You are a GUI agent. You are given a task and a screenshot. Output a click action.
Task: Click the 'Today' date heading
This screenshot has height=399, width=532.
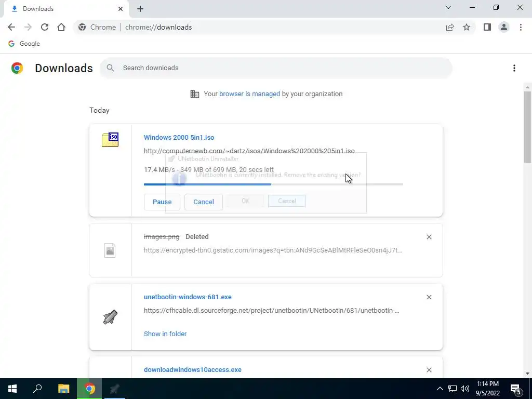[x=99, y=110]
